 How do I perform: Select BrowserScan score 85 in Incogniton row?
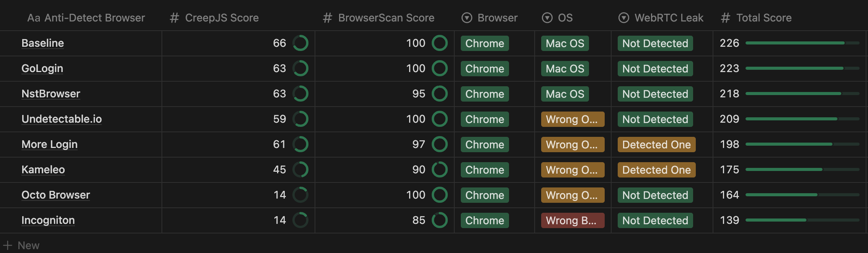(419, 220)
